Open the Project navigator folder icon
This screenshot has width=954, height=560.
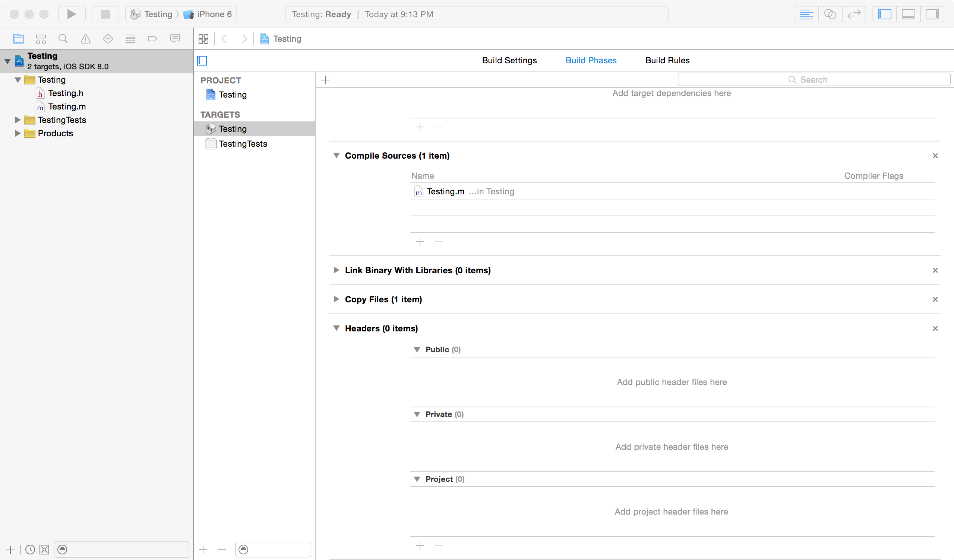coord(19,39)
